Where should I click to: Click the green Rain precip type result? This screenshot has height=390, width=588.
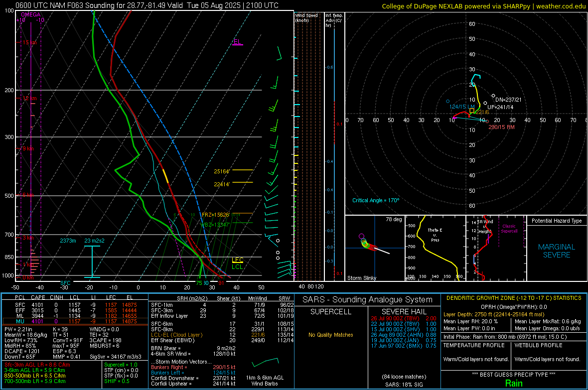tap(514, 383)
